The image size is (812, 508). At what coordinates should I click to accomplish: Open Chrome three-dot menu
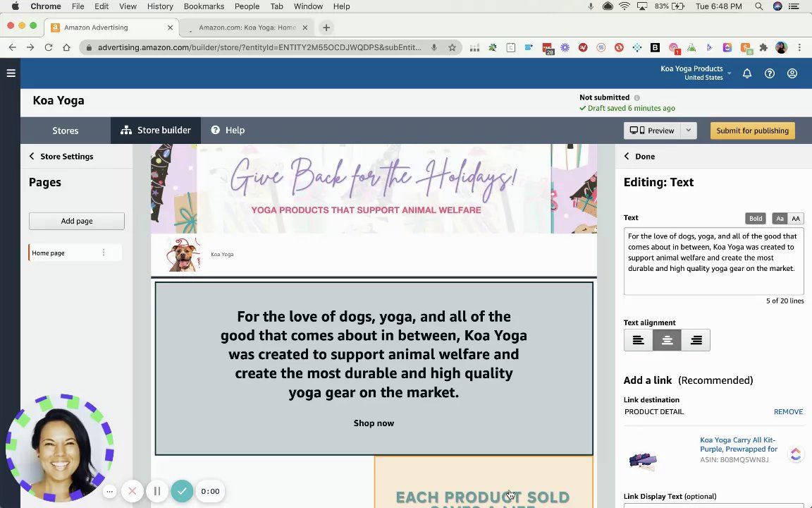799,47
